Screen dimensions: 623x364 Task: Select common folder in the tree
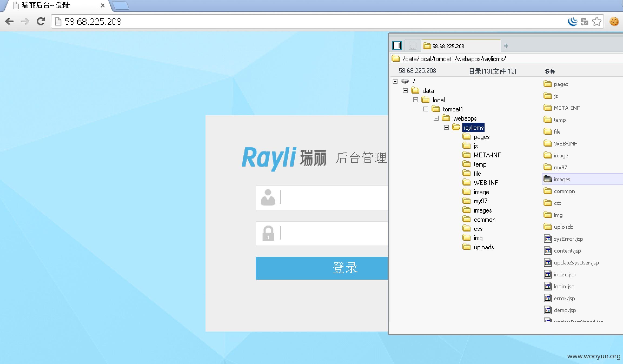[485, 220]
